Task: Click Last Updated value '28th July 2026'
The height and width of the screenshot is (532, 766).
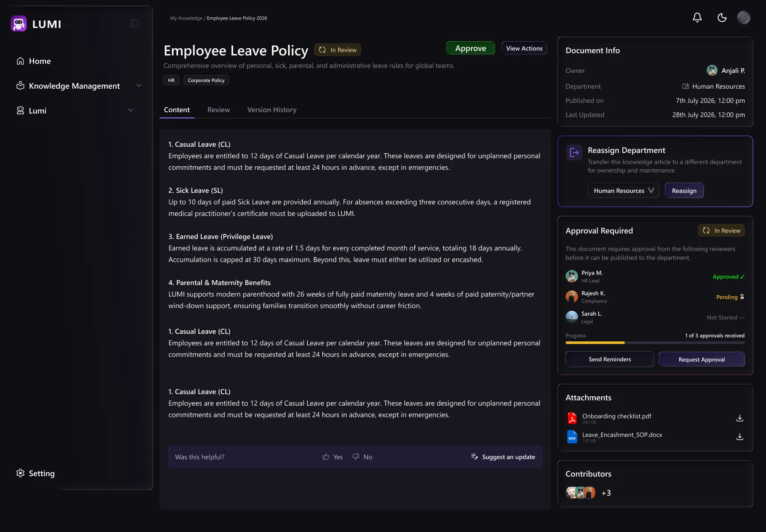Action: [x=708, y=114]
